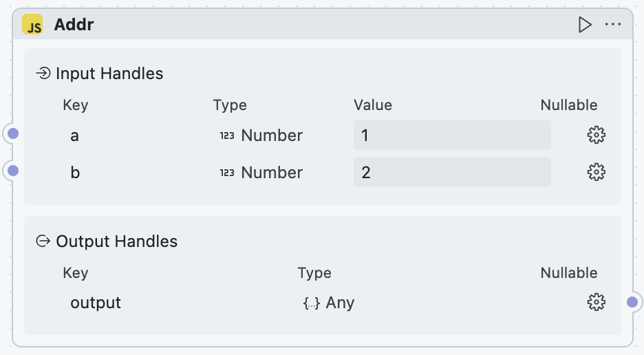Open settings gear for output handle

click(x=596, y=302)
